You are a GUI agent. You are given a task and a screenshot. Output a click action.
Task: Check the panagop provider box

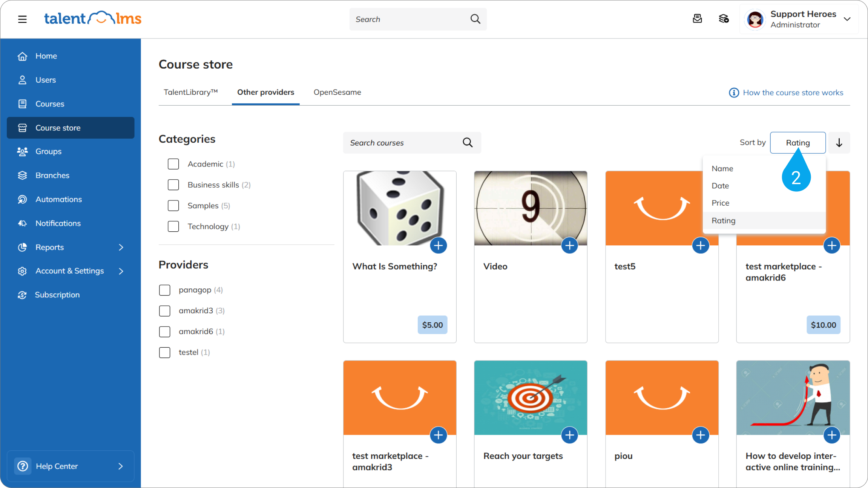[x=164, y=290]
